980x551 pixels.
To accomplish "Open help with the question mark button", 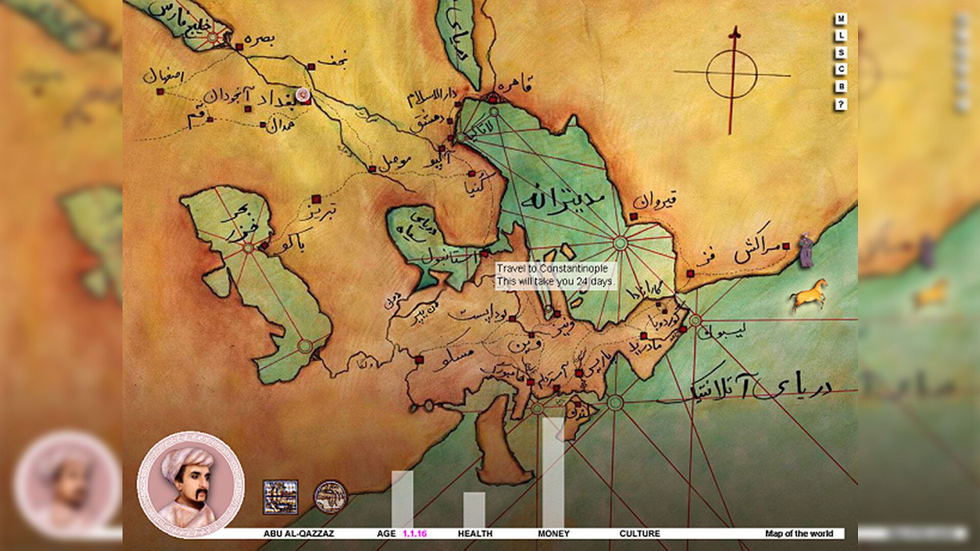I will tap(841, 104).
